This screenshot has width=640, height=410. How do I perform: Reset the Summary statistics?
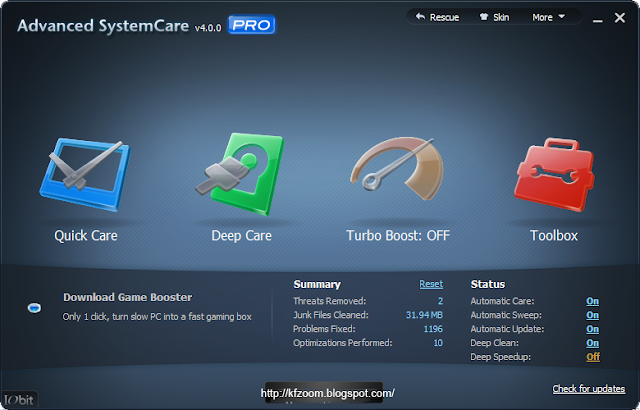(x=431, y=284)
